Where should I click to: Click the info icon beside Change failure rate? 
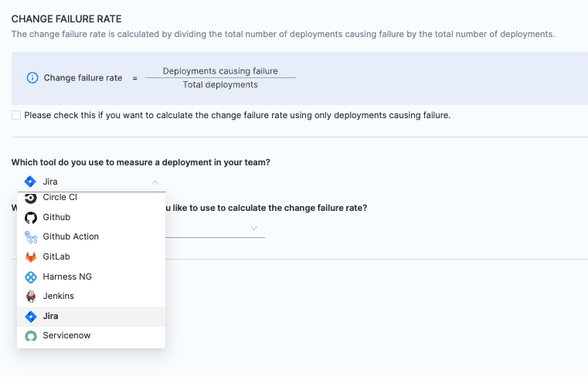click(x=32, y=78)
